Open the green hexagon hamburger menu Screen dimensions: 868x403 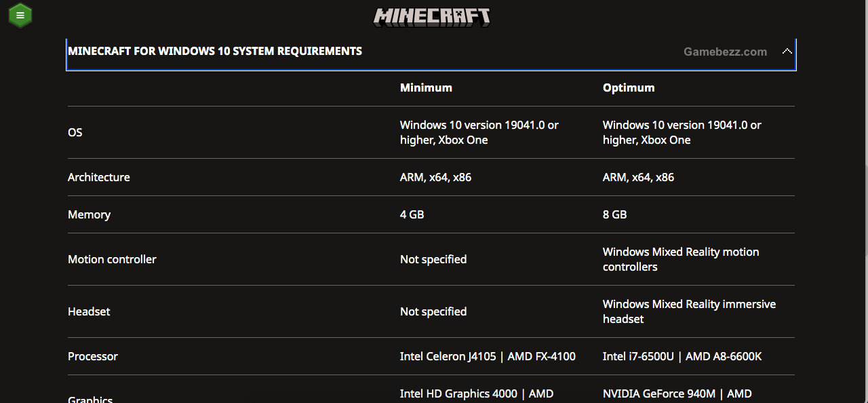point(20,15)
